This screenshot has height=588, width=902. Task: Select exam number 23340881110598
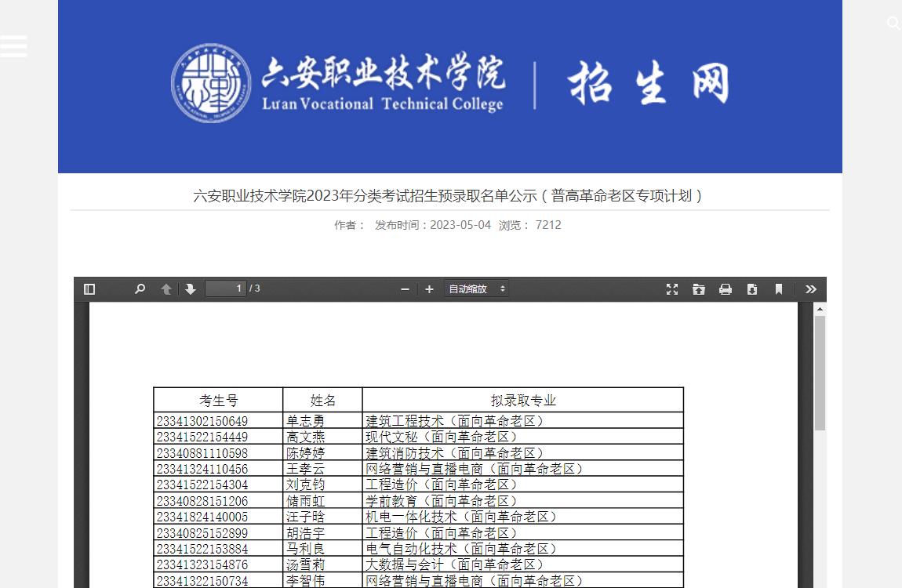coord(202,453)
